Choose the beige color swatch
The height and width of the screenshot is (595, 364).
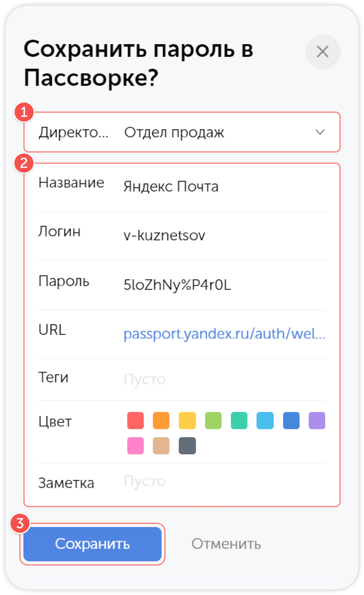coord(161,446)
